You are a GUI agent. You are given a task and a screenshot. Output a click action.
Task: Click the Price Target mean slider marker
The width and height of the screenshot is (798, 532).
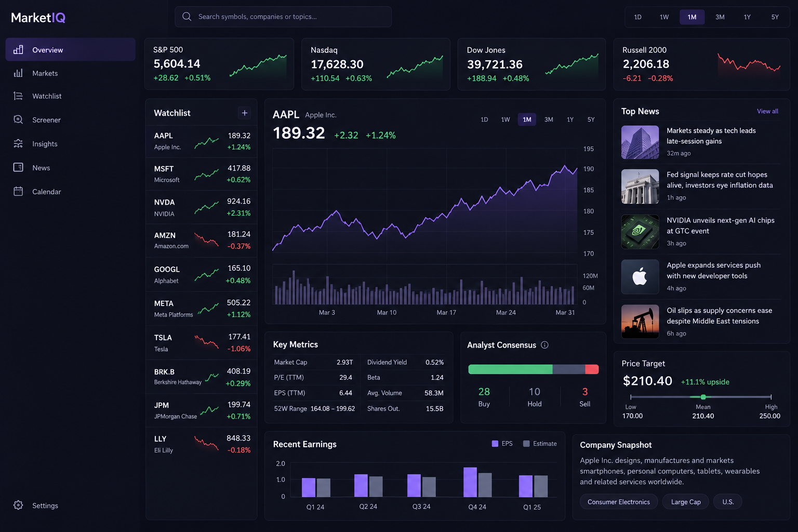point(703,397)
